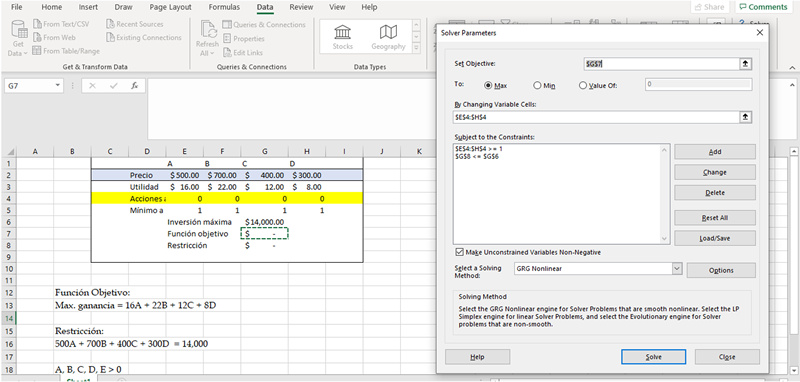Toggle Make Unconstrained Variables Non-Negative checkbox
Viewport: 800px width, 382px height.
pyautogui.click(x=459, y=252)
